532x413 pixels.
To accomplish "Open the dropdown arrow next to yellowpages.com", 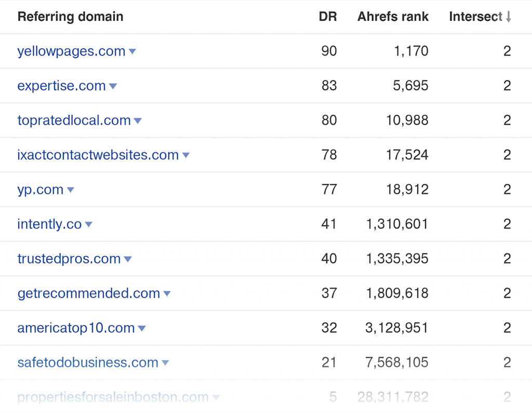I will pyautogui.click(x=132, y=51).
